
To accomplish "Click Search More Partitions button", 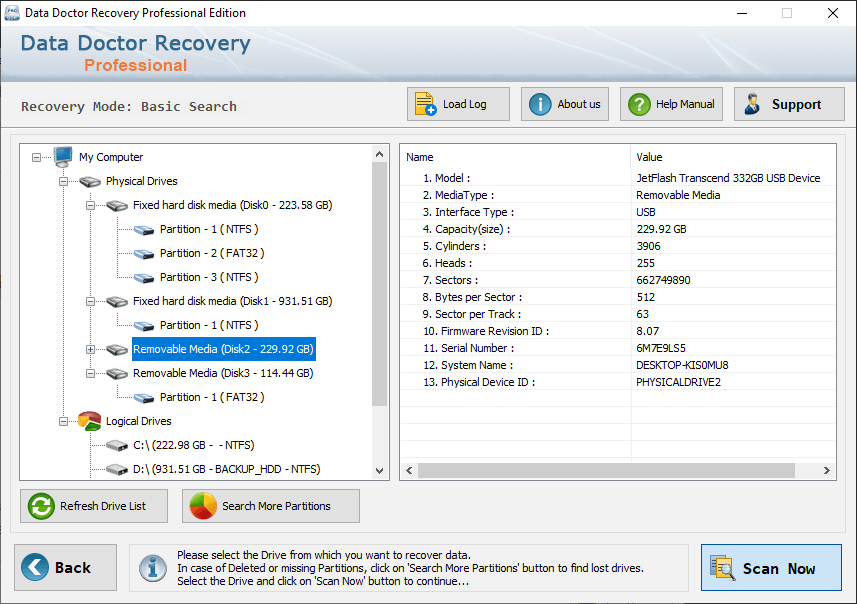I will 271,506.
